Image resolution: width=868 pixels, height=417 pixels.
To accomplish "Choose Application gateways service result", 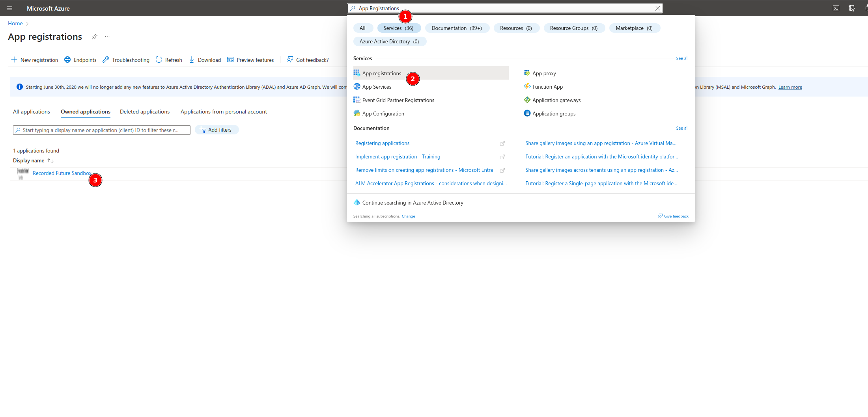I will (556, 100).
